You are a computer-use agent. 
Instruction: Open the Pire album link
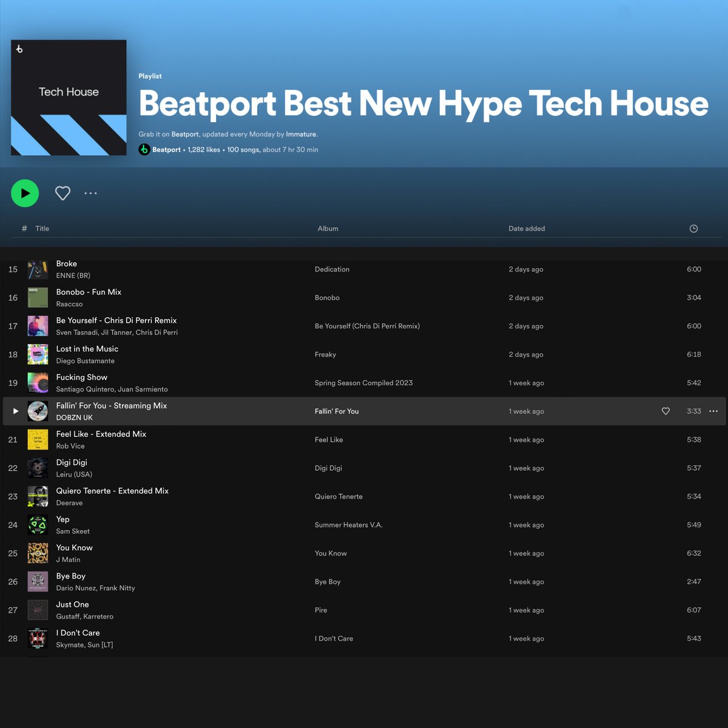(321, 610)
